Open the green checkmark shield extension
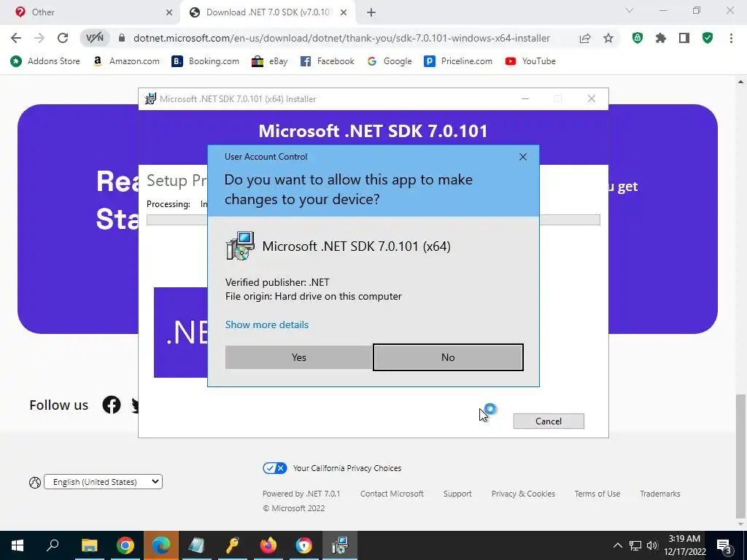 pyautogui.click(x=708, y=38)
